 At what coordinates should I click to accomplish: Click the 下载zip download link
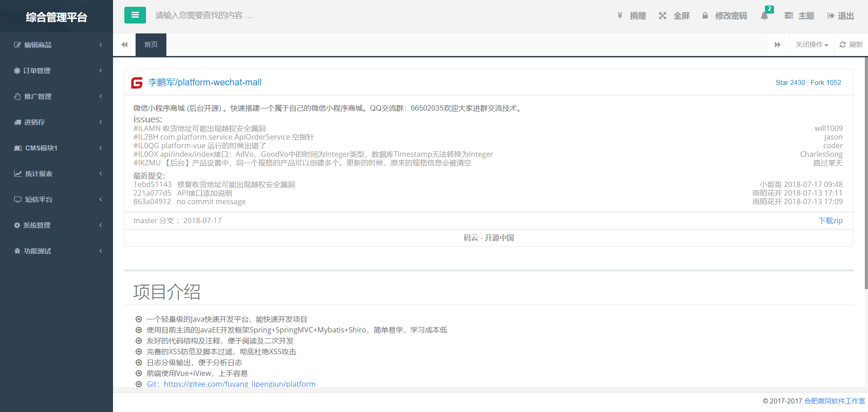coord(830,220)
